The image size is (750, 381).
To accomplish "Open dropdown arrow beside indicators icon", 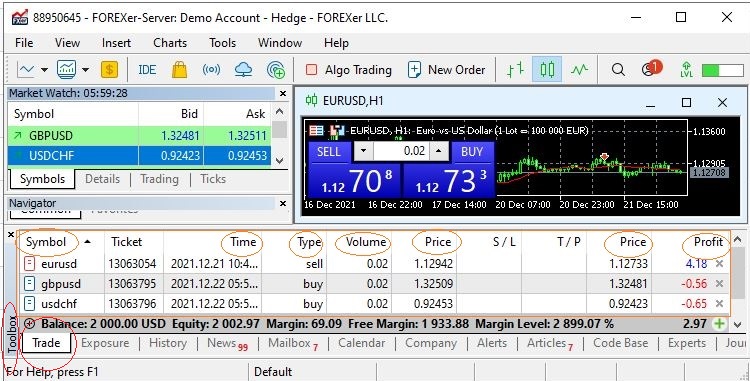I will coord(85,70).
